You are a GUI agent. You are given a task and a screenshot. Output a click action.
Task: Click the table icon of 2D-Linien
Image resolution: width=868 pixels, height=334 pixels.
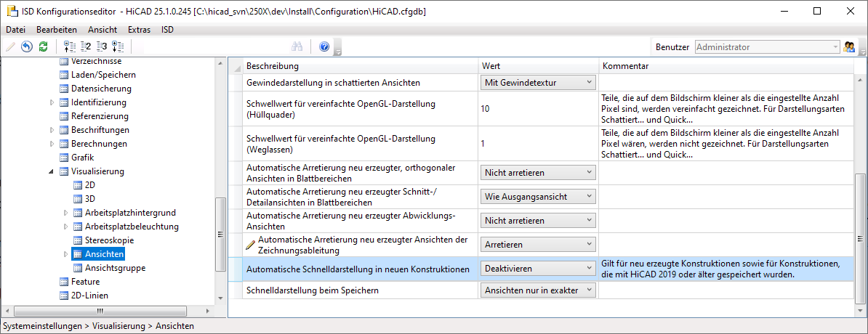[64, 296]
